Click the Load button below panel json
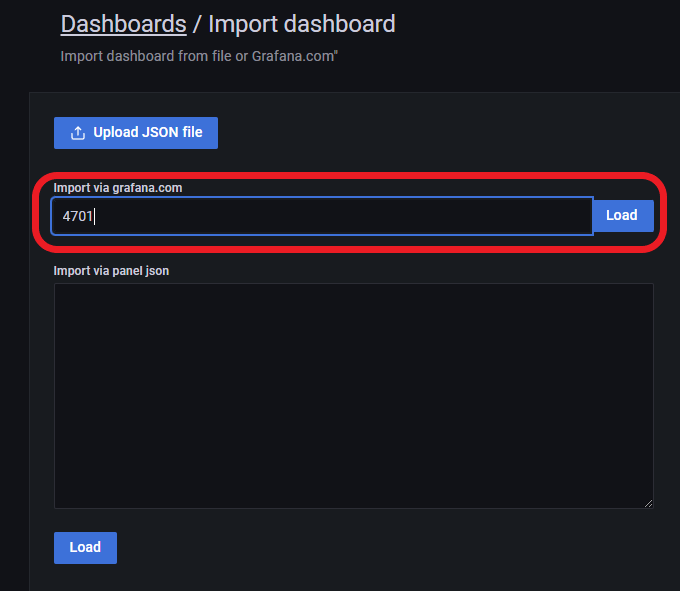This screenshot has width=680, height=591. (85, 548)
